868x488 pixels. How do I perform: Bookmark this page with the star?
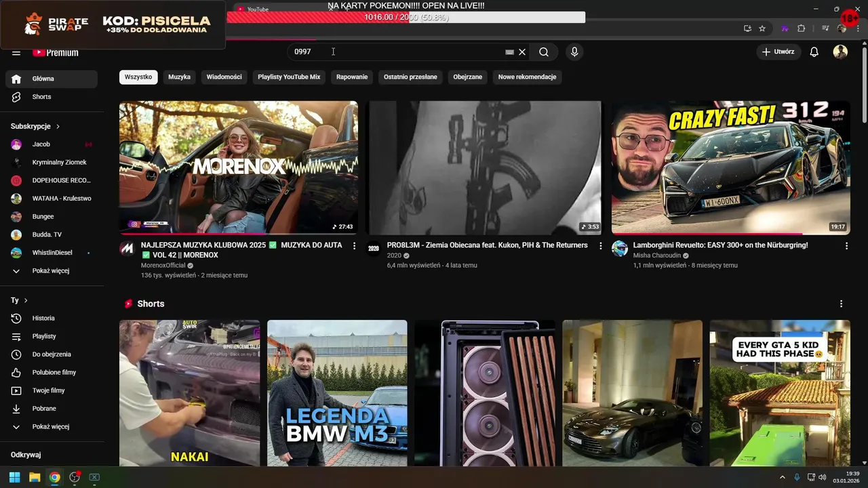(x=762, y=28)
